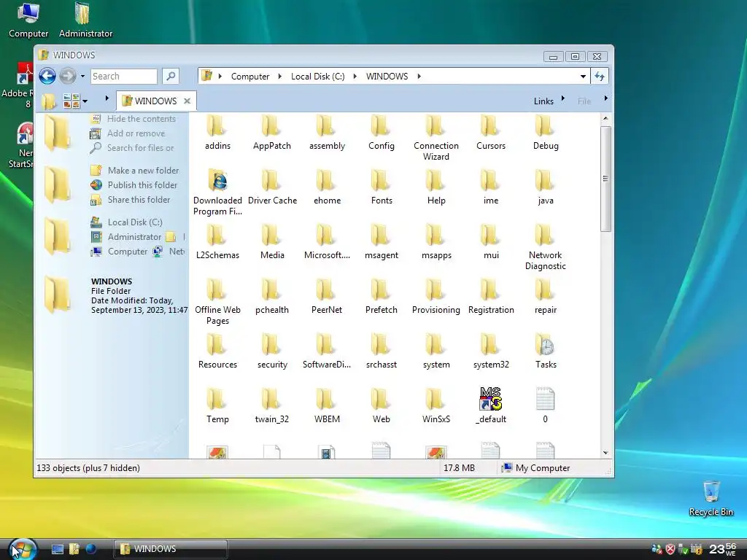
Task: Open the Cursors folder
Action: [x=491, y=133]
